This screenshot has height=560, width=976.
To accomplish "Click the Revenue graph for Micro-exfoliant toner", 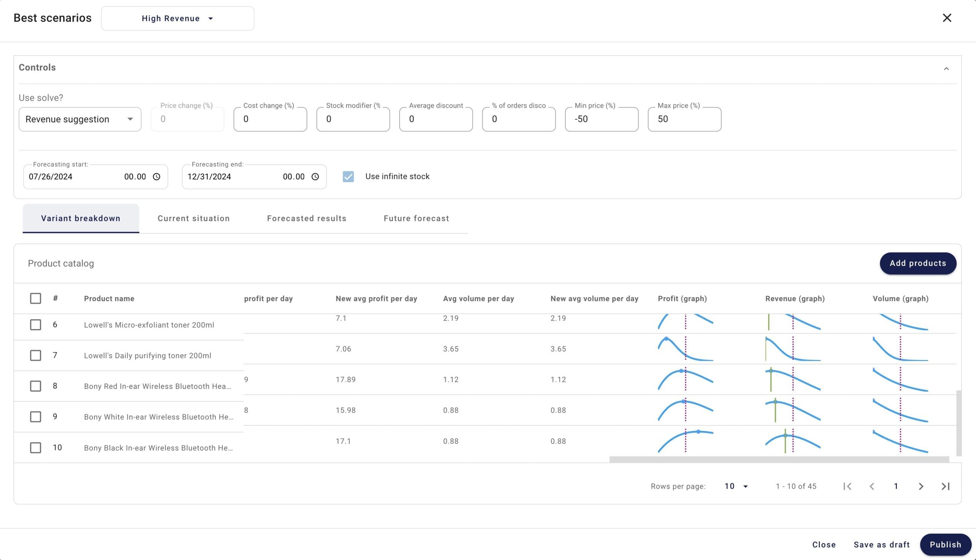I will 793,322.
